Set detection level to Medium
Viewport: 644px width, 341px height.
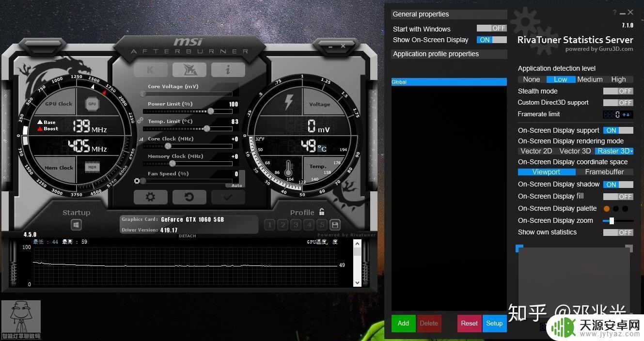(590, 79)
